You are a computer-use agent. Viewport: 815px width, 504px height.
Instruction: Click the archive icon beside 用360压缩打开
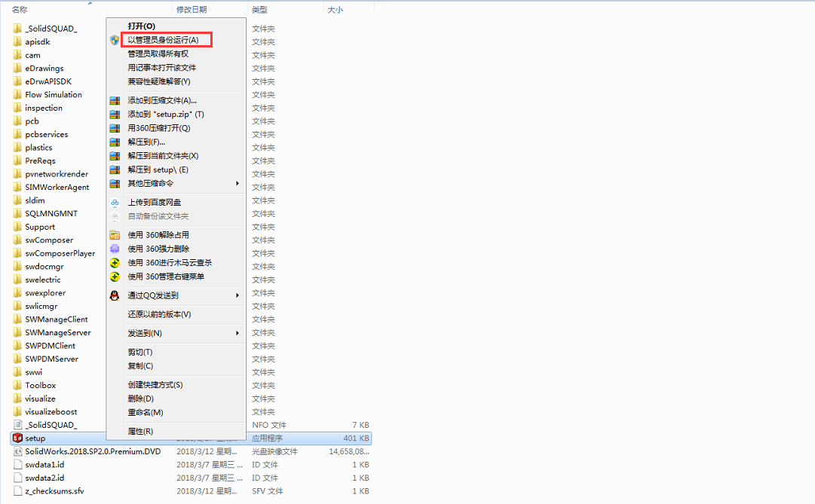tap(115, 128)
